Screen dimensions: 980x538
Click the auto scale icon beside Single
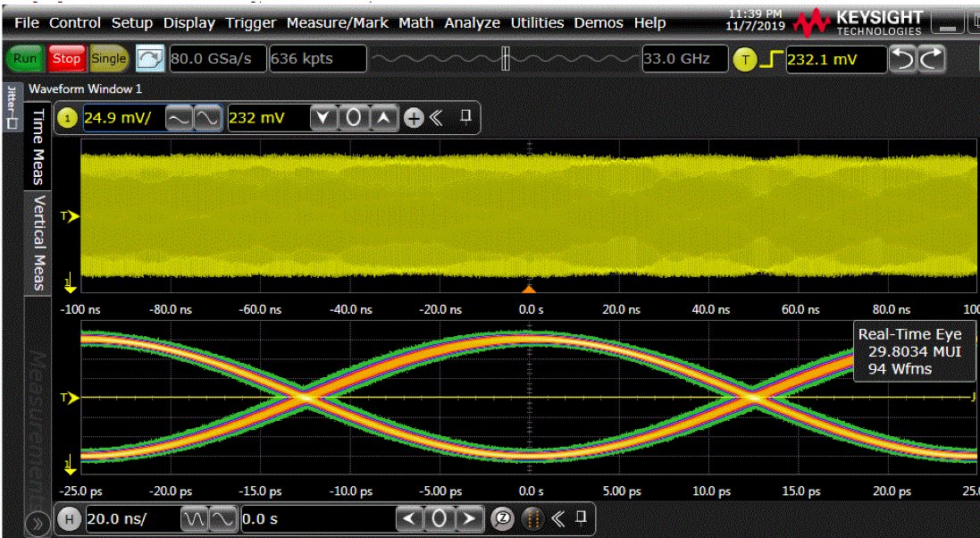point(150,59)
